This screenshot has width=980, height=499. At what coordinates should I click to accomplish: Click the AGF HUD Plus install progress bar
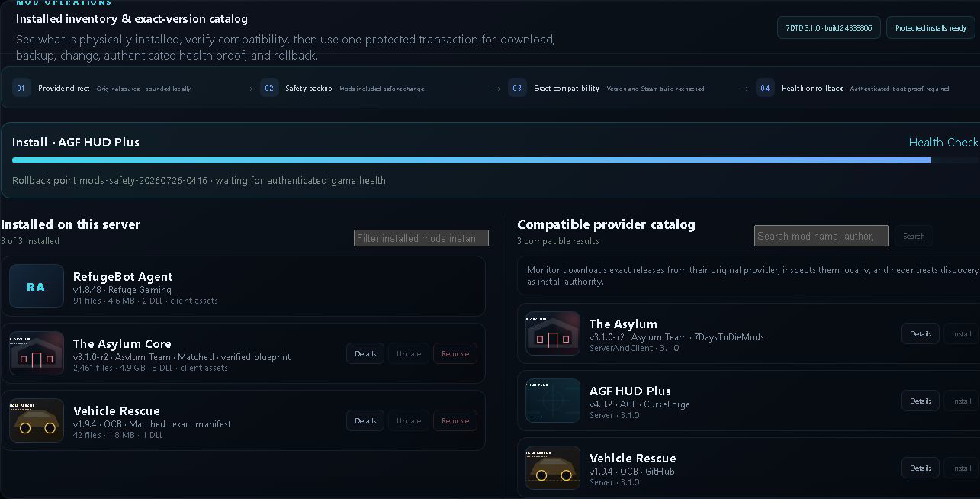[496, 160]
